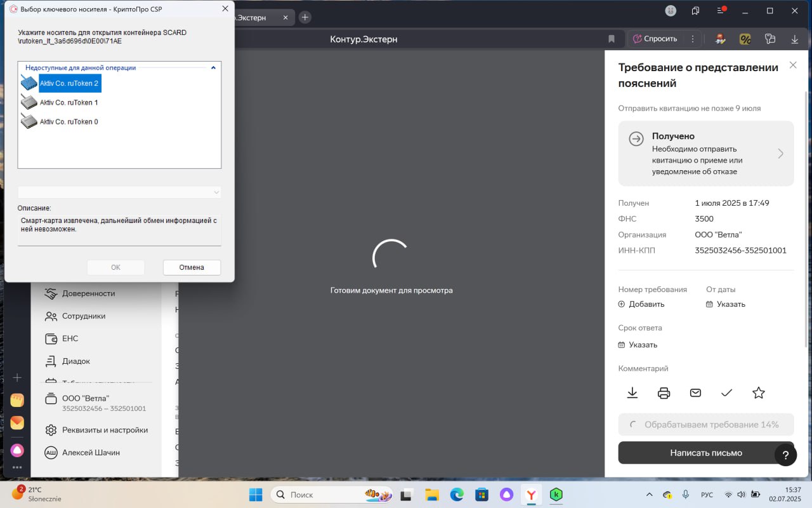Screen dimensions: 812x508
Task: Open the Windows Start menu
Action: coord(256,494)
